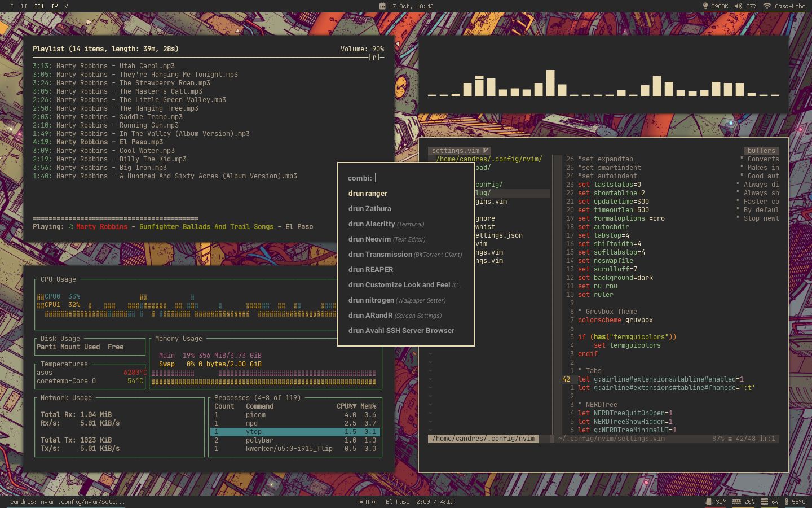Image resolution: width=812 pixels, height=508 pixels.
Task: Skip to the next track in bottom bar
Action: click(374, 502)
